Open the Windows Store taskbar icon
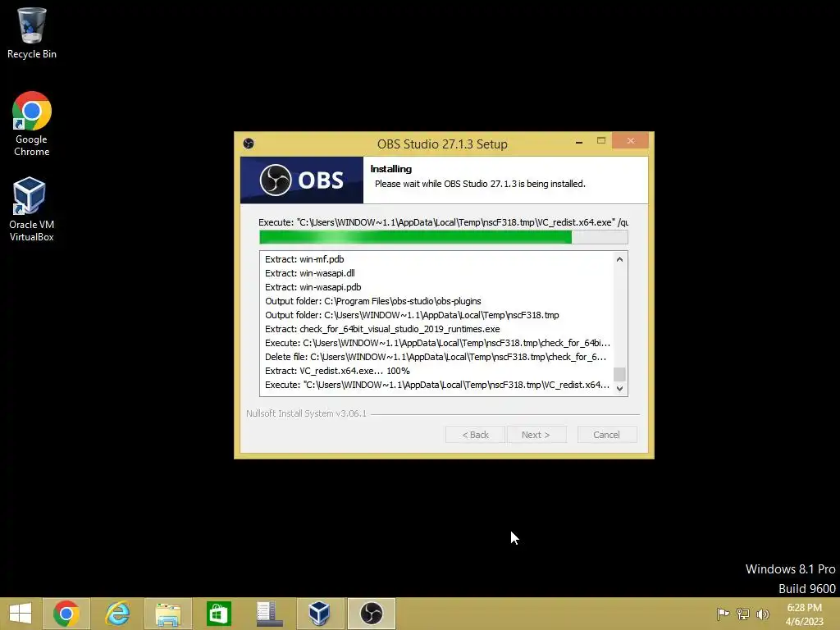The height and width of the screenshot is (630, 840). pos(218,614)
